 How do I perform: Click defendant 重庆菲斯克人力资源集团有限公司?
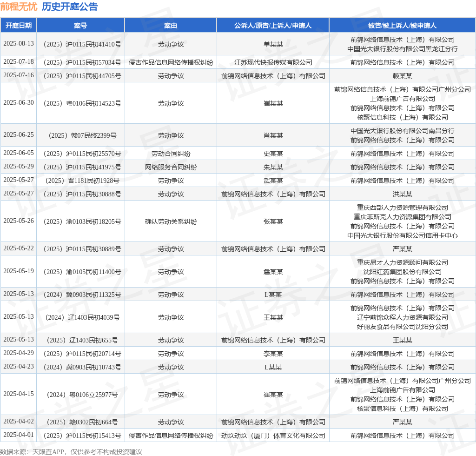click(x=403, y=217)
